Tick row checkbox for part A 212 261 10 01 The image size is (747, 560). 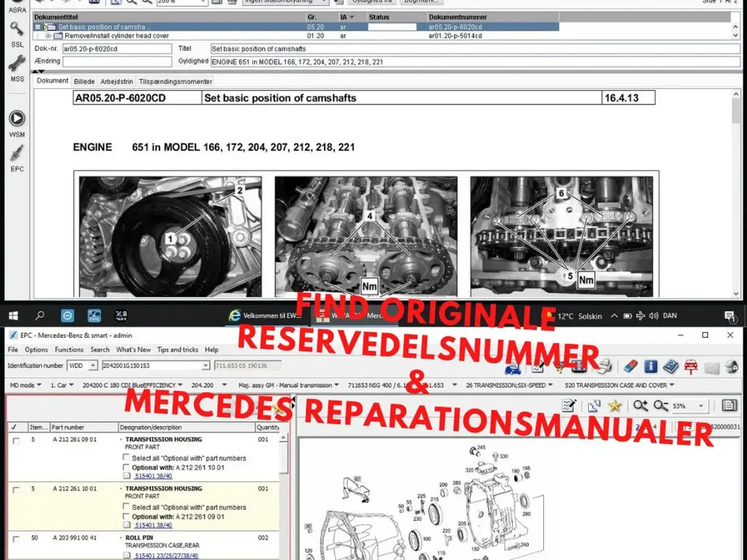click(x=16, y=489)
